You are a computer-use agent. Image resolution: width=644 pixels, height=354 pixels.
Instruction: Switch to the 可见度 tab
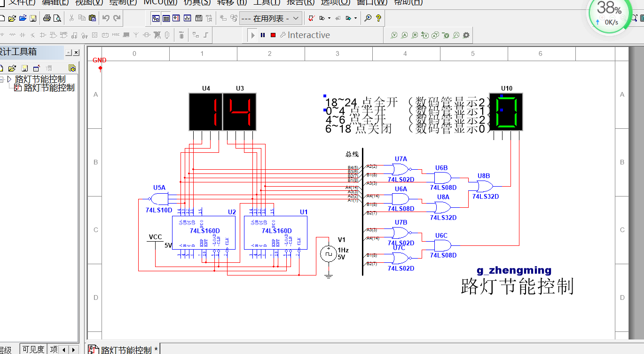(x=33, y=349)
